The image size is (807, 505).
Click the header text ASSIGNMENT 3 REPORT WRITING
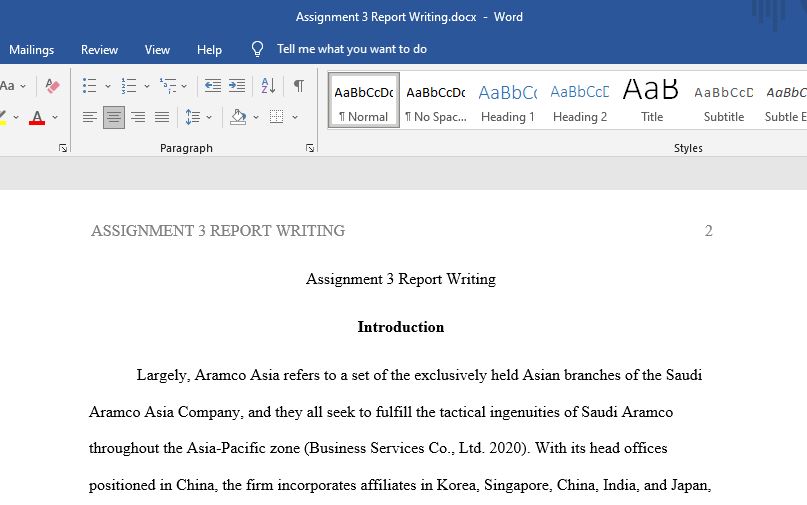click(218, 231)
